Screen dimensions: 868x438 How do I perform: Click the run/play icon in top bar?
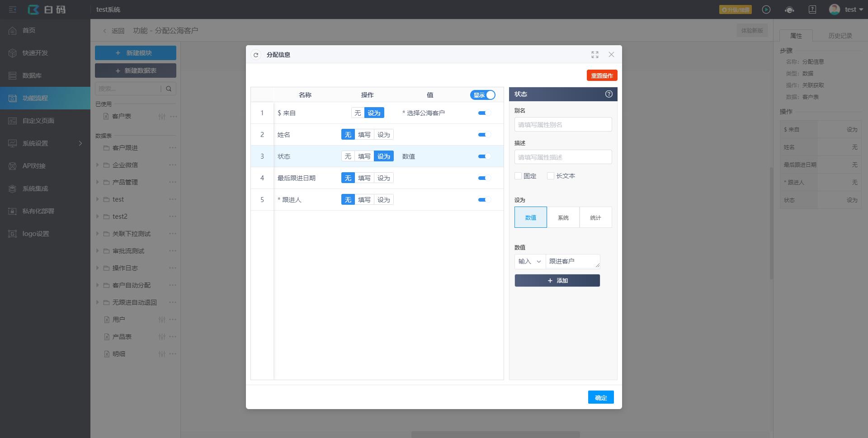[x=766, y=9]
